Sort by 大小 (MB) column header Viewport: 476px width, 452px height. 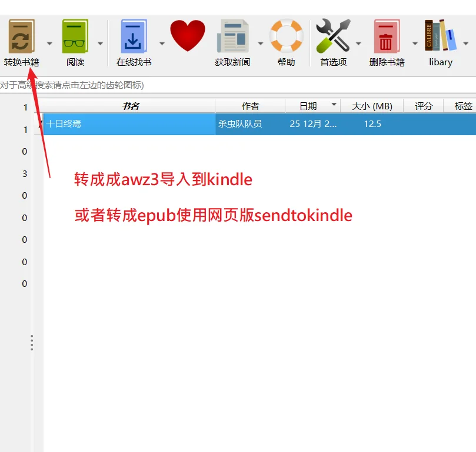[372, 106]
